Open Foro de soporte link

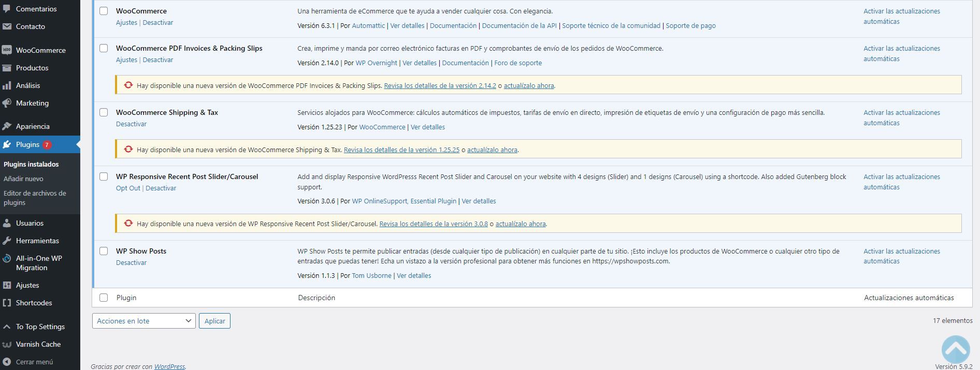(518, 63)
